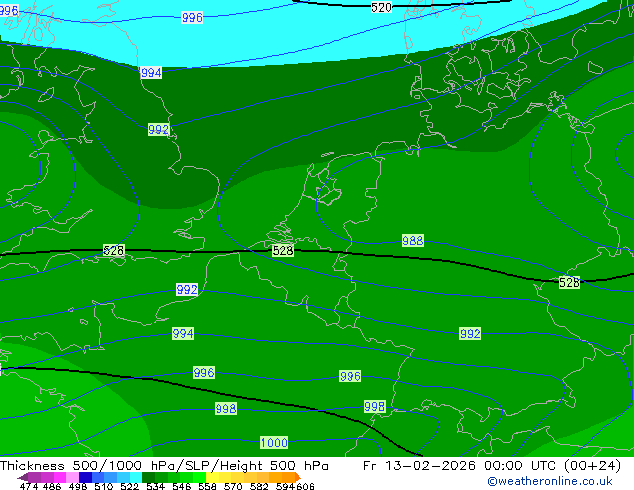Click the 546 legend value

pos(182,486)
